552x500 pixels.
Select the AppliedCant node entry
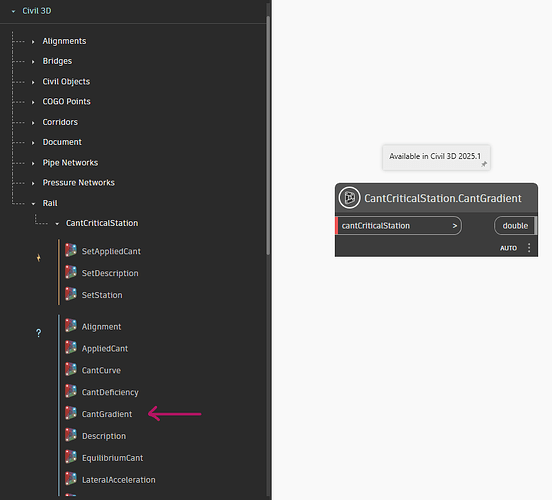point(96,348)
